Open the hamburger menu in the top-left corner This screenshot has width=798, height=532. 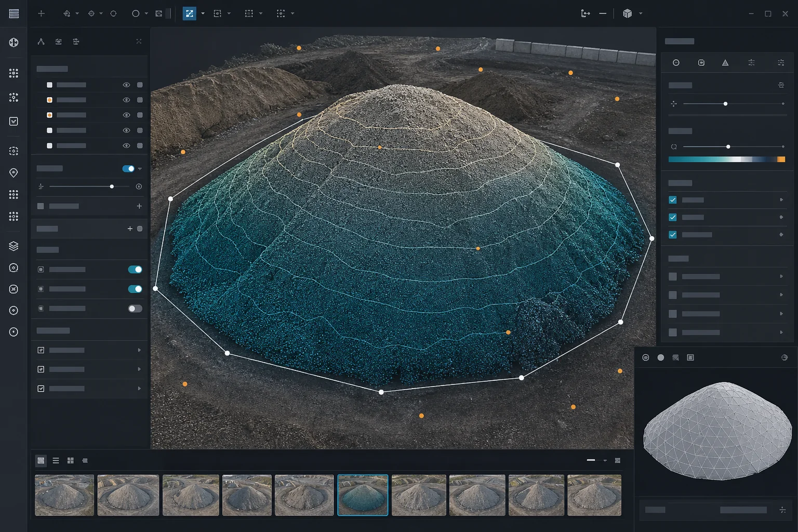point(14,14)
